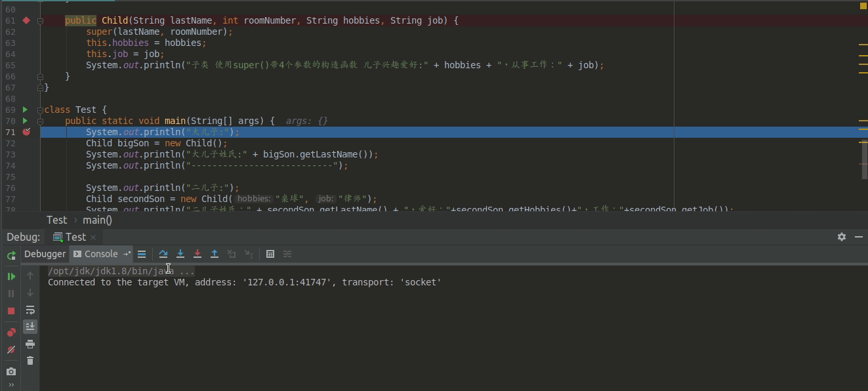868x391 pixels.
Task: Toggle soft-wrap in the console
Action: coord(30,310)
